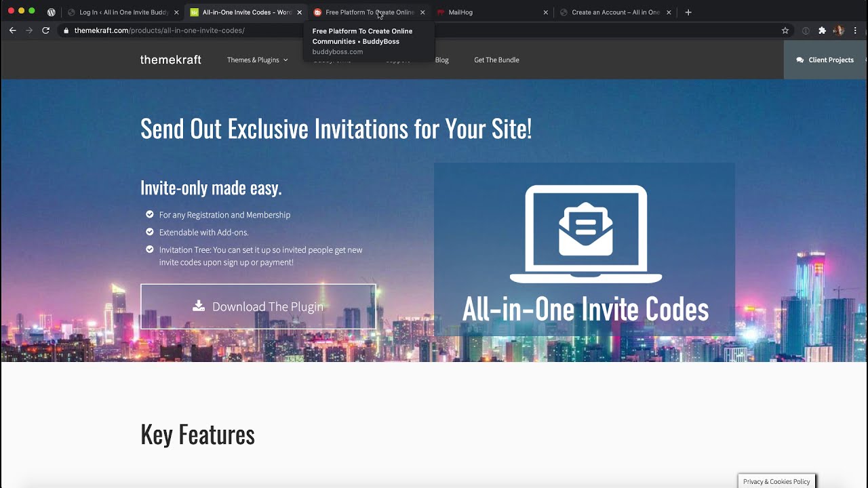Click checkmark beside Extendable with Add-ons
This screenshot has height=488, width=868.
[x=150, y=232]
